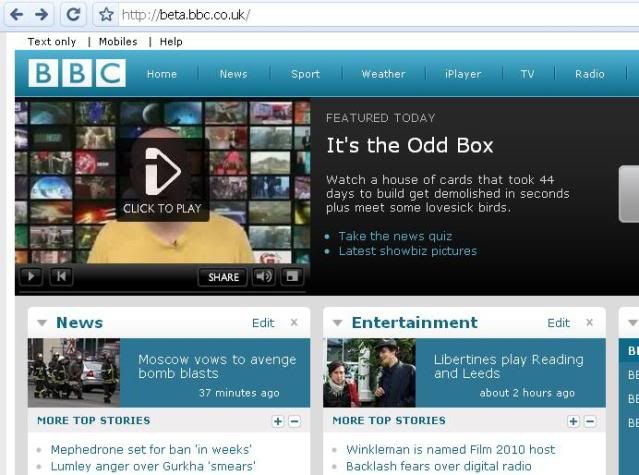Switch video to fullscreen mode icon
Screen dimensions: 639x475
292,277
